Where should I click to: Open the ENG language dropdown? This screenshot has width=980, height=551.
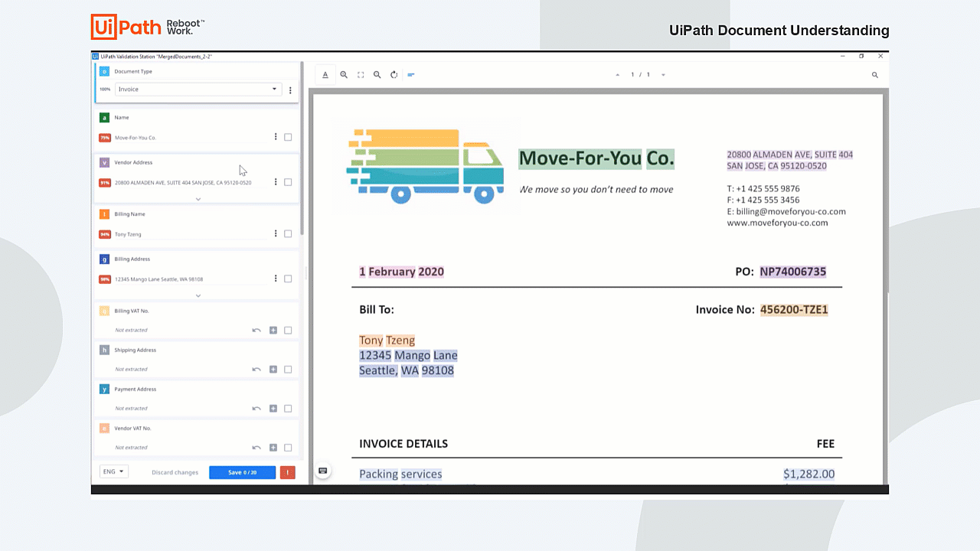pos(113,472)
